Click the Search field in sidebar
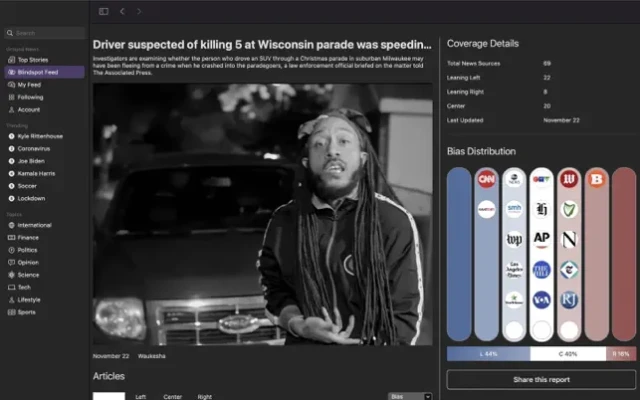Screen dimensions: 640x400 click(x=44, y=33)
